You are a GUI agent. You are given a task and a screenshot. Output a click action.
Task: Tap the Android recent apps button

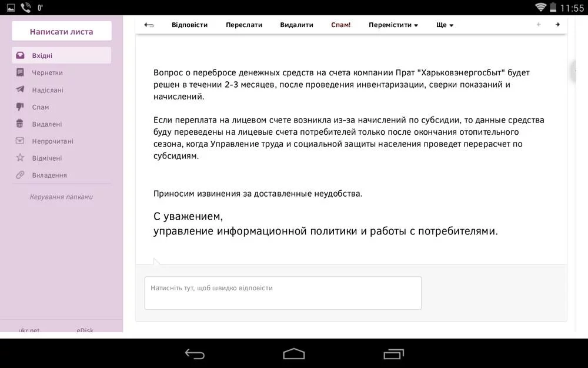tap(394, 354)
